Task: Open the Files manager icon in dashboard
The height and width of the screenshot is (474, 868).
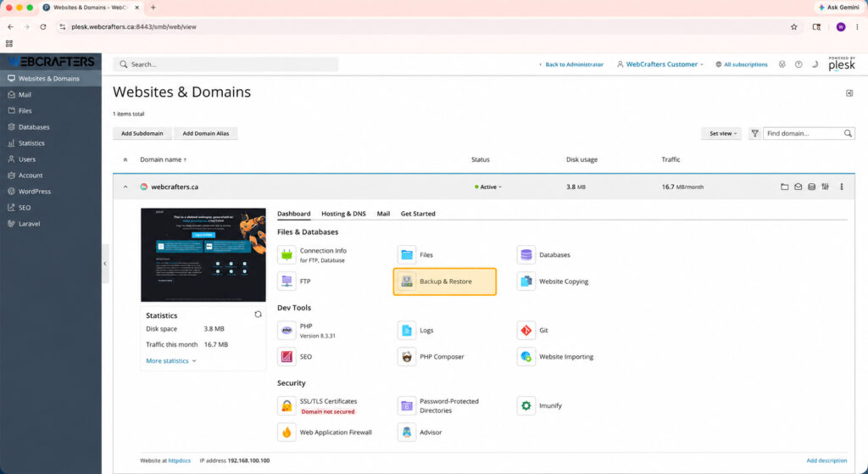Action: coord(407,254)
